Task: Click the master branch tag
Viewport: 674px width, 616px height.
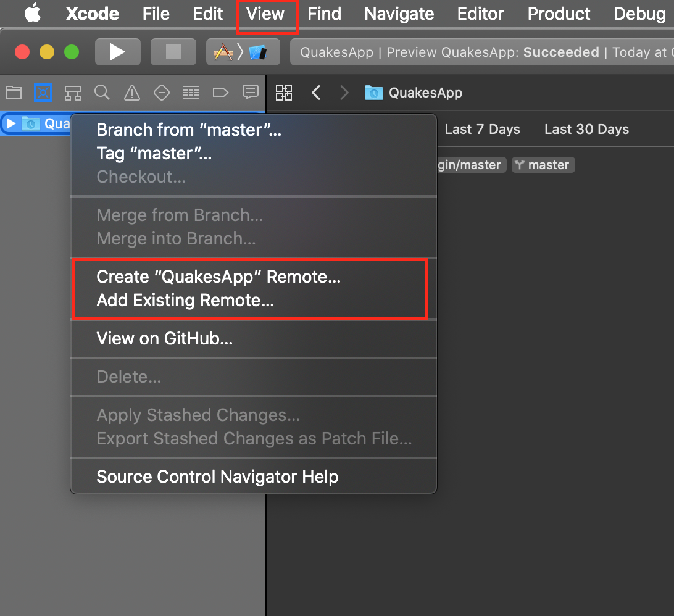Action: [543, 164]
